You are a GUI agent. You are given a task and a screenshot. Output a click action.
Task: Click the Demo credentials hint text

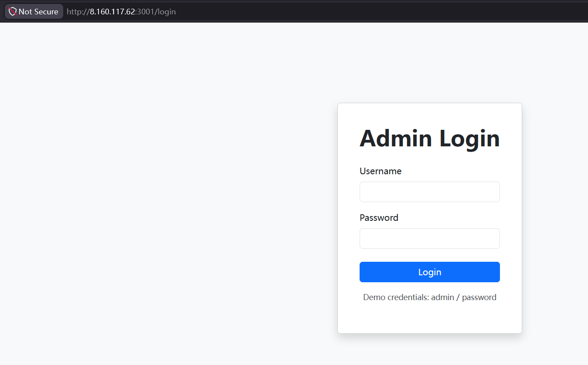point(429,297)
